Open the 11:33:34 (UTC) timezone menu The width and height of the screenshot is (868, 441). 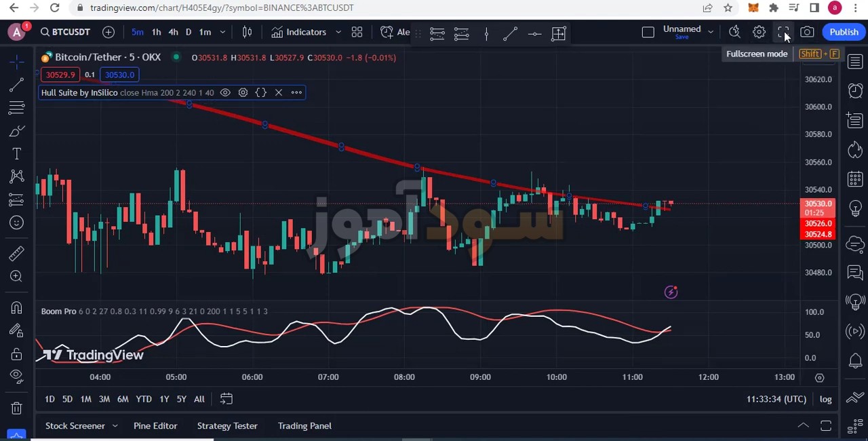776,399
